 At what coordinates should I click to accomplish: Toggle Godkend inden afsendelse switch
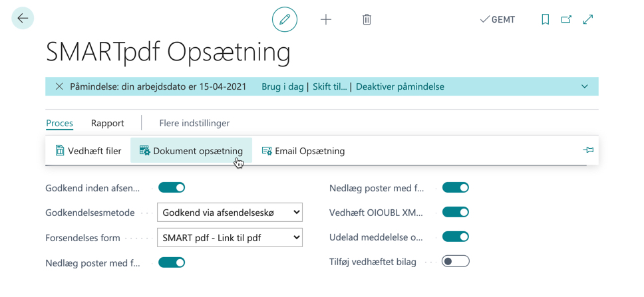point(172,187)
